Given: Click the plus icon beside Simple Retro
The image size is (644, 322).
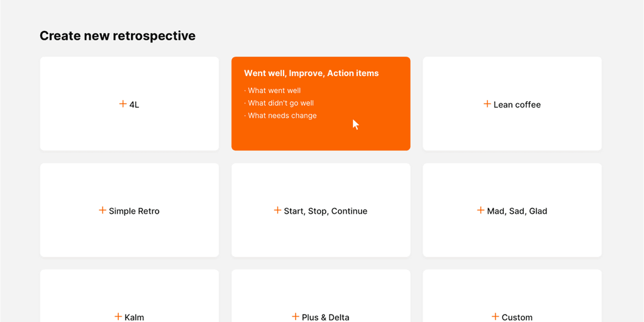Looking at the screenshot, I should tap(103, 210).
